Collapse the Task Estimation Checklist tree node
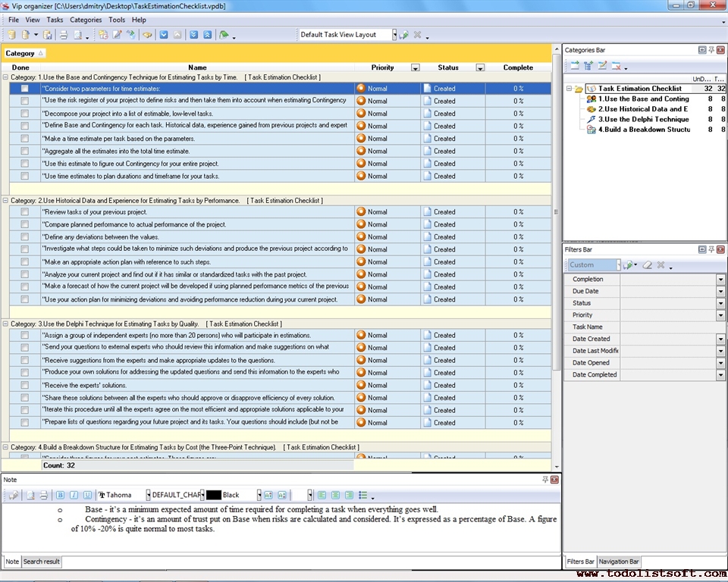The width and height of the screenshot is (728, 582). (x=569, y=89)
